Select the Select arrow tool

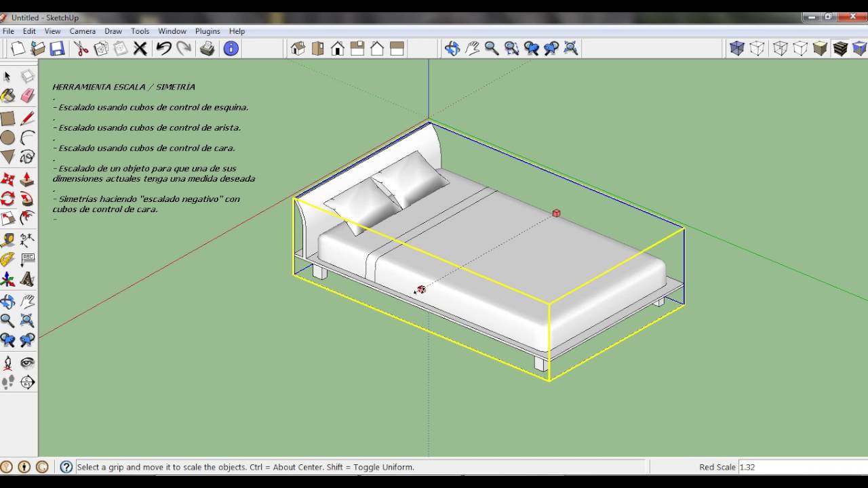(7, 77)
